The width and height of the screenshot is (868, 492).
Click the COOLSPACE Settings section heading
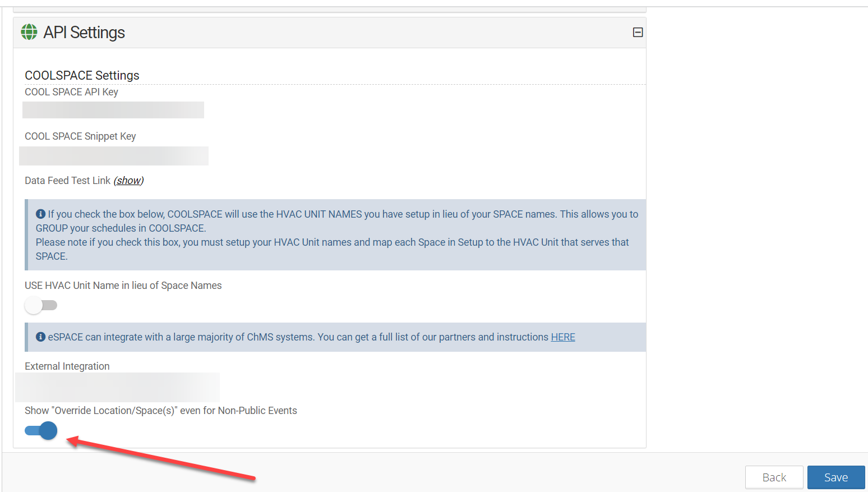[82, 75]
